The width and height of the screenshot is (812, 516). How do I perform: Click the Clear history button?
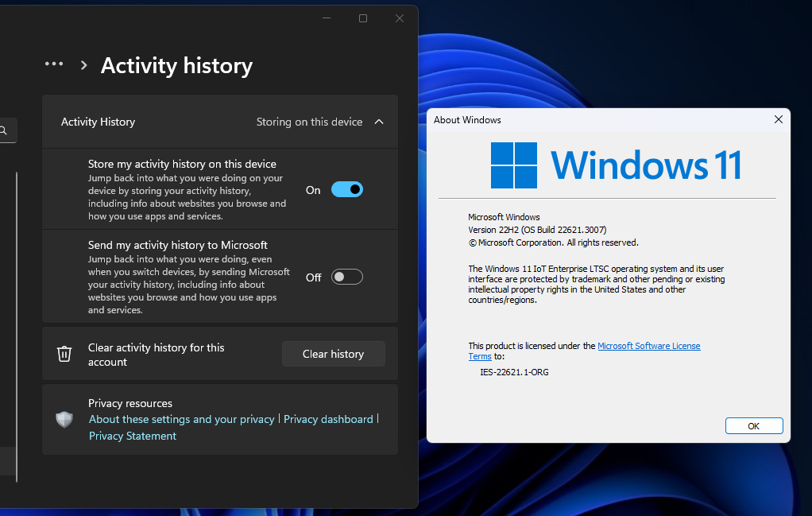point(334,354)
